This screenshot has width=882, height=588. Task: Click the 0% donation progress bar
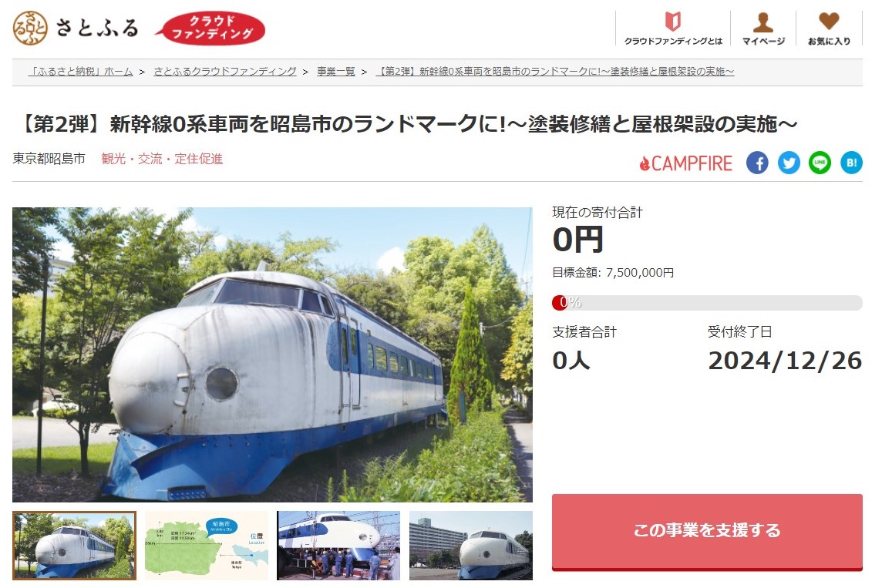click(707, 302)
